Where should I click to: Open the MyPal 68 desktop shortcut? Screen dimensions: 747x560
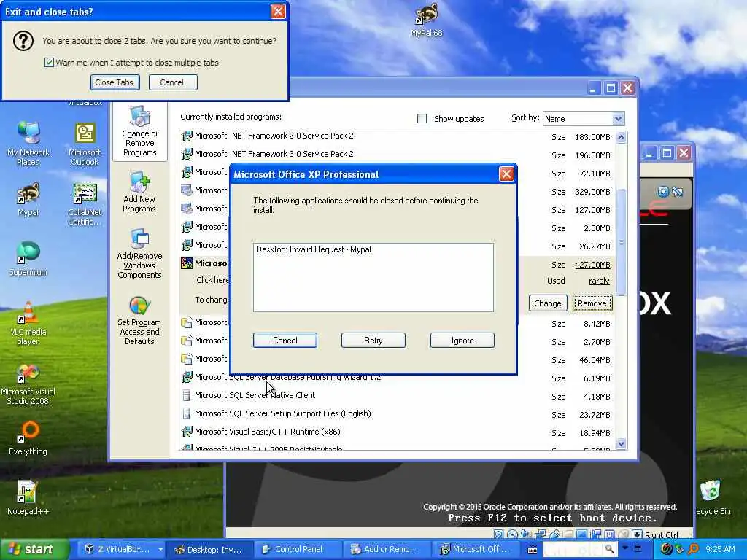(426, 20)
